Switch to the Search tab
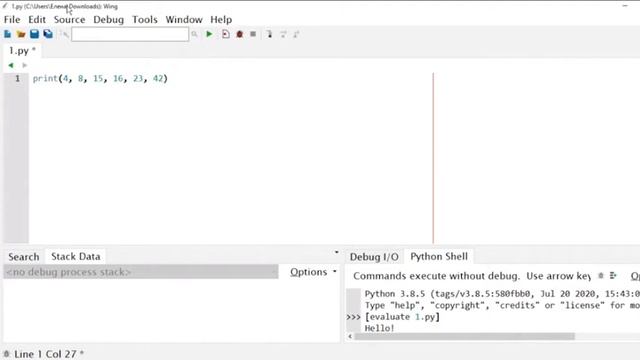 pyautogui.click(x=24, y=257)
